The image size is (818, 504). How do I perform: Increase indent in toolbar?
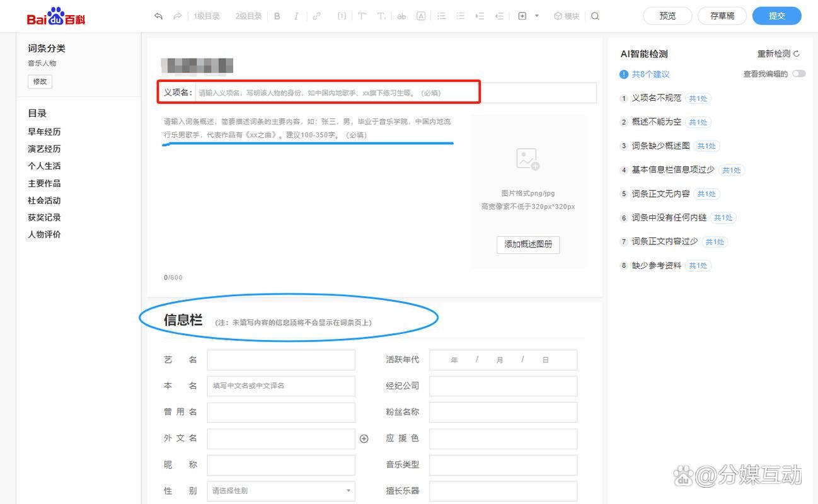point(480,16)
